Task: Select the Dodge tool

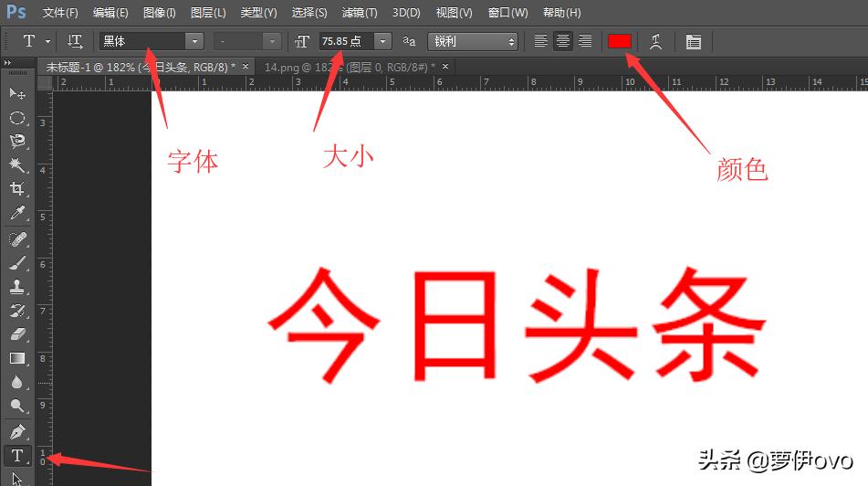Action: tap(17, 406)
